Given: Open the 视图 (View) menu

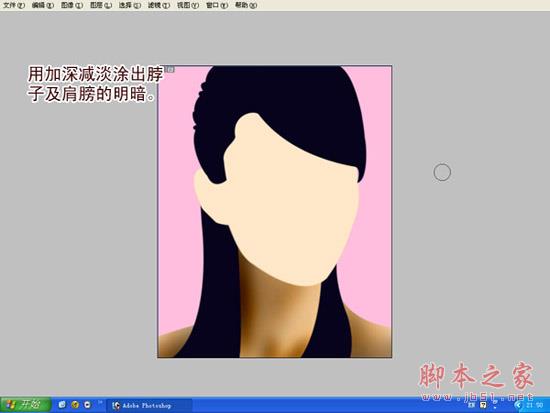Looking at the screenshot, I should coord(188,5).
